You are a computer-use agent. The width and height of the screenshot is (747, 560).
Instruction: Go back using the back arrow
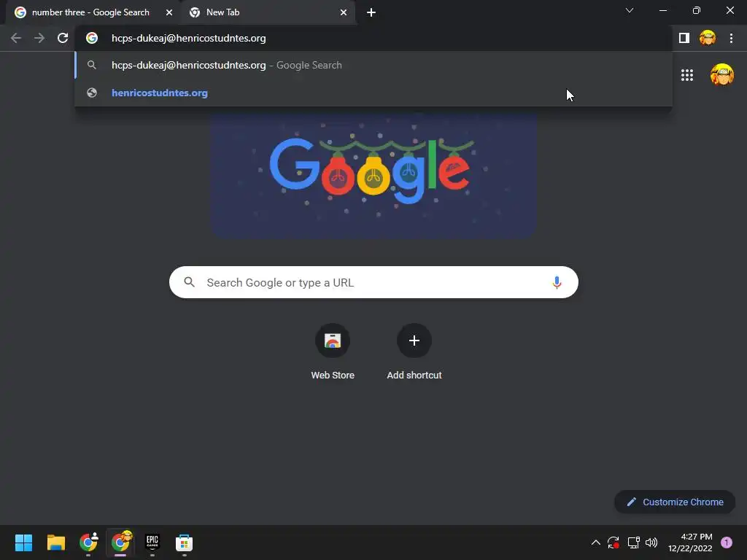pos(16,38)
